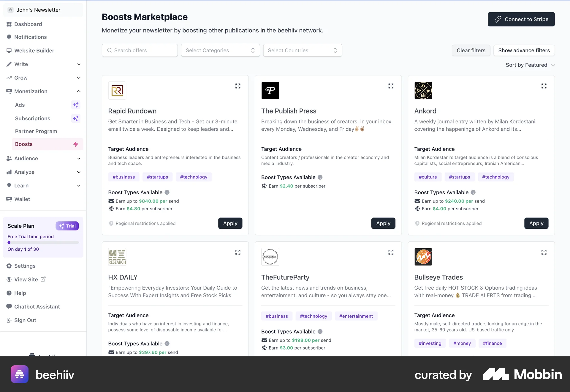The width and height of the screenshot is (570, 392).
Task: Expand the Rapid Rundown card
Action: [x=238, y=86]
